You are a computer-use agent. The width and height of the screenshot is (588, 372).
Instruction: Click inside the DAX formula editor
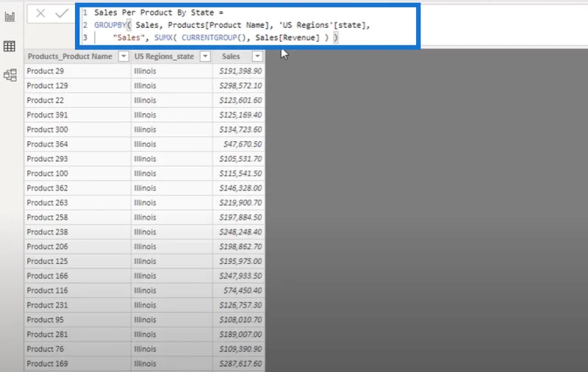click(248, 25)
